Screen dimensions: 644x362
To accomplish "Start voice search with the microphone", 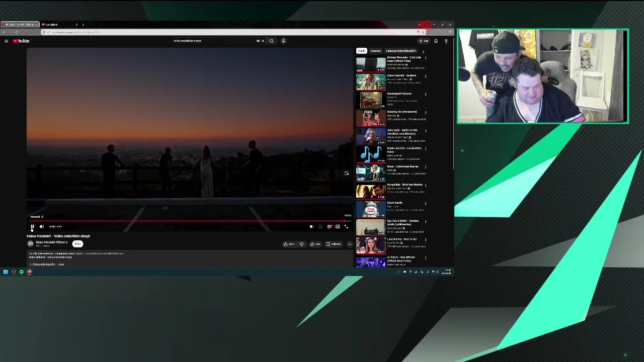I will point(283,41).
